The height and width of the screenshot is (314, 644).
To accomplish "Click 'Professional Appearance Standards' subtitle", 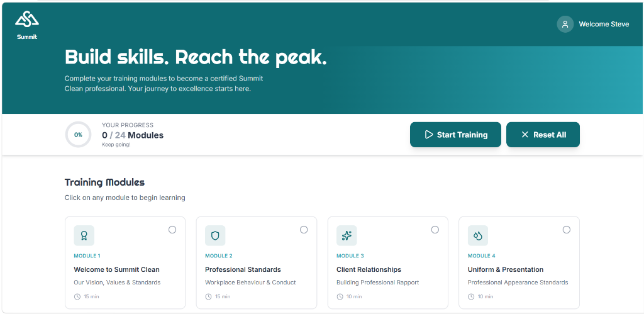I will 518,283.
